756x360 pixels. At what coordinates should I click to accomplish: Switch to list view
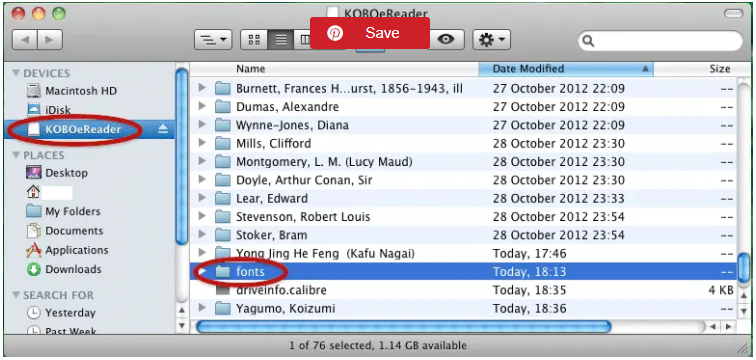pyautogui.click(x=281, y=40)
